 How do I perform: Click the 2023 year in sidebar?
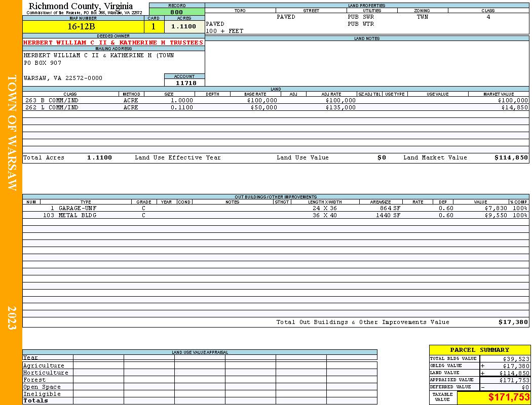[12, 317]
